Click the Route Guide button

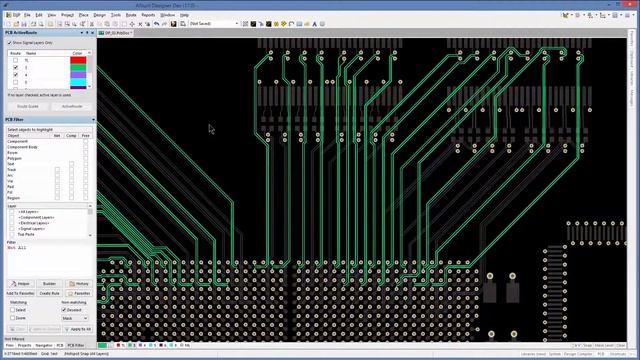point(28,106)
